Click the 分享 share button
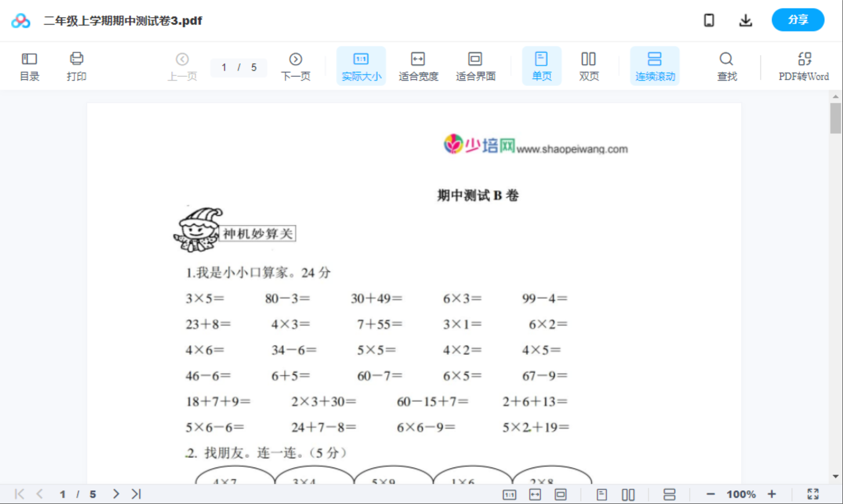Viewport: 843px width, 504px height. coord(797,20)
